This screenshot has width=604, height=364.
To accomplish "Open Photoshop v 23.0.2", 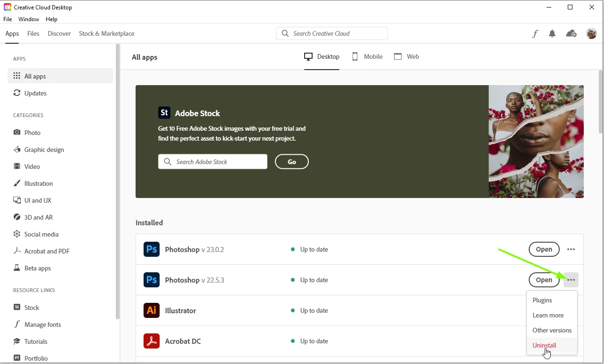I will [x=544, y=249].
